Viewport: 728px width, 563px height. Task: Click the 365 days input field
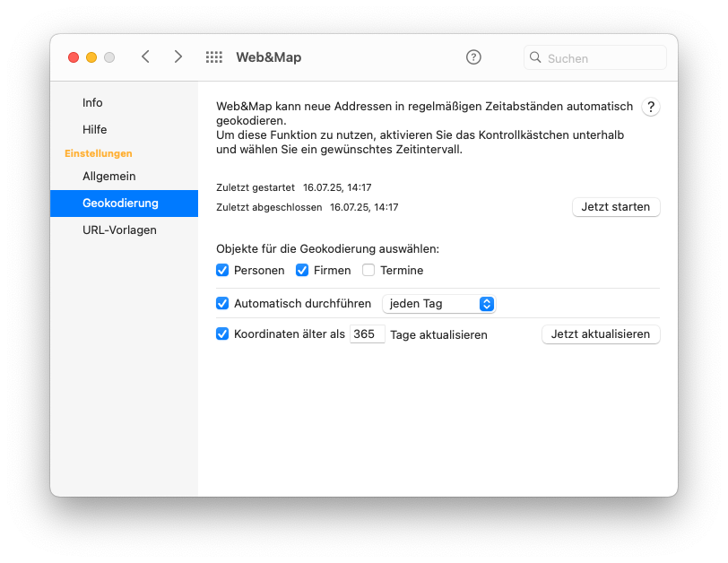tap(367, 334)
